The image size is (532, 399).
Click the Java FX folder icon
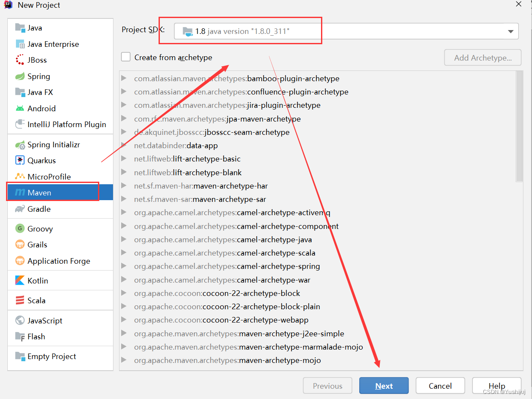point(20,92)
